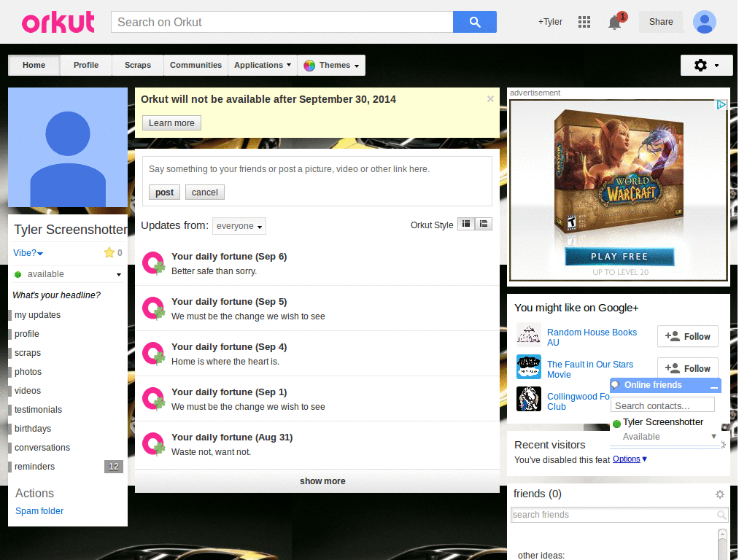Click the post button
The image size is (747, 560).
(x=164, y=192)
